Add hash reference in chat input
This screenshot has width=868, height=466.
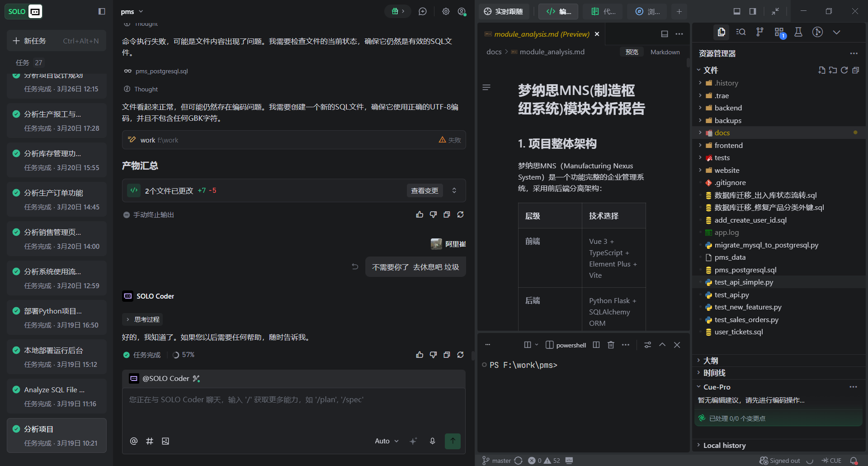click(x=150, y=441)
